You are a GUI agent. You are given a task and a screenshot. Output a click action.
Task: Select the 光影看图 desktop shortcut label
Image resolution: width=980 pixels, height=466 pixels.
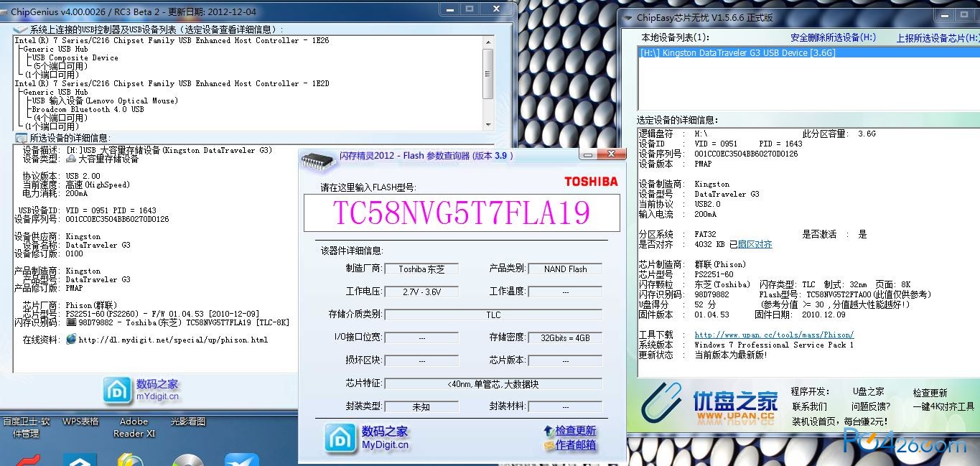(188, 421)
